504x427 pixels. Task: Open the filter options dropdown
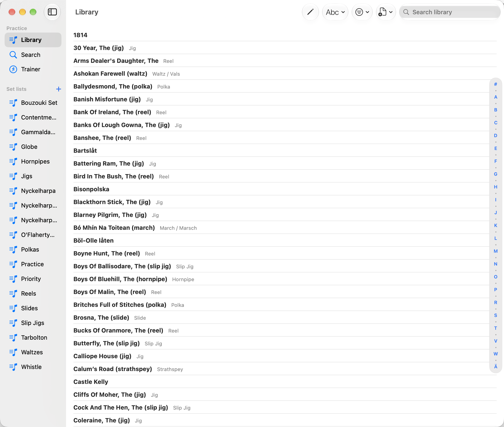[362, 12]
